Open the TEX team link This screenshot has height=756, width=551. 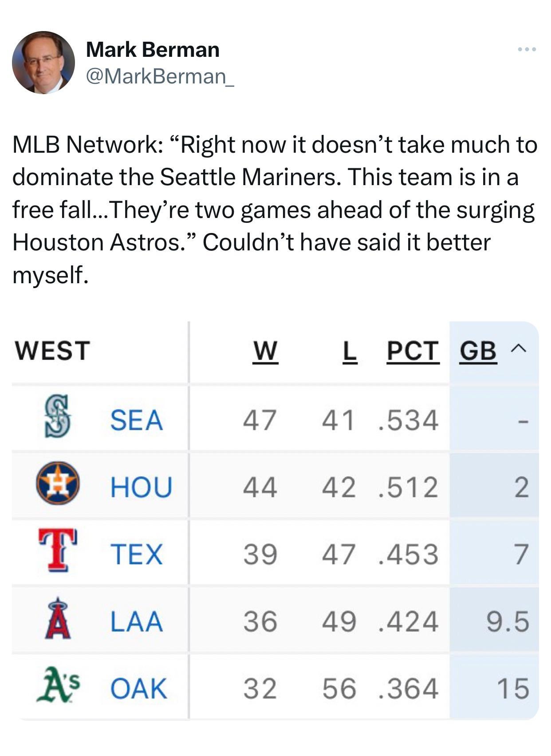[137, 554]
